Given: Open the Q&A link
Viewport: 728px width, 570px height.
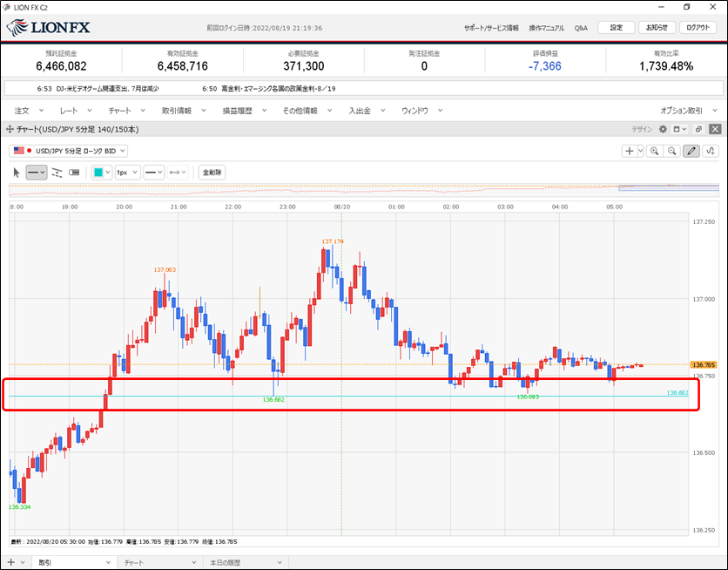Looking at the screenshot, I should coord(581,28).
